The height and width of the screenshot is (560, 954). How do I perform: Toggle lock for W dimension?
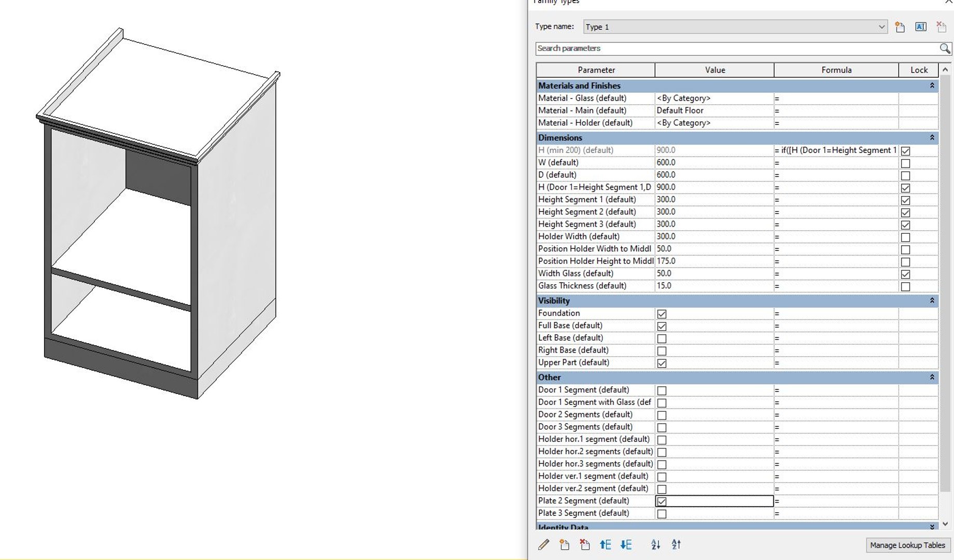905,163
